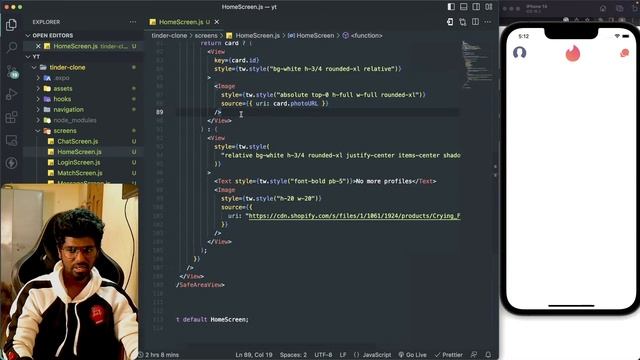This screenshot has height=360, width=640.
Task: Change indentation via 'Spaces: 2' status
Action: coord(293,355)
